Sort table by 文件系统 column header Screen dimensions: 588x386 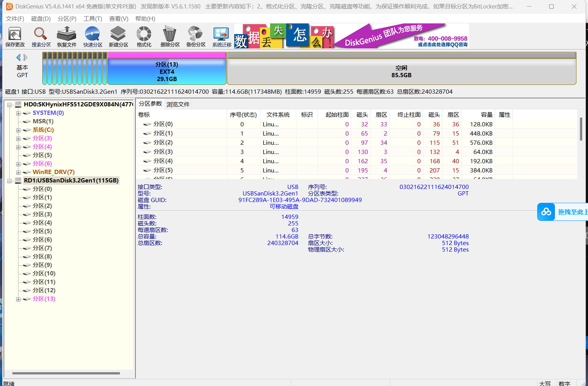pos(278,114)
